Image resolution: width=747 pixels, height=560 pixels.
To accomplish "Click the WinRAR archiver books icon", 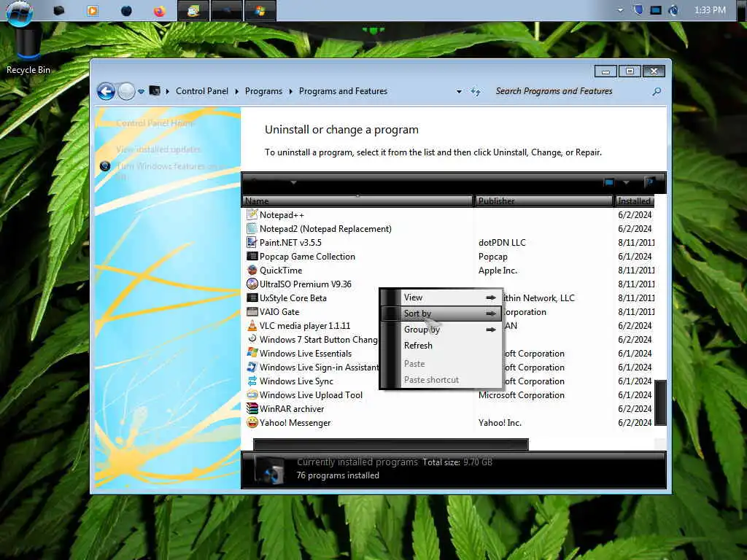I will point(252,408).
